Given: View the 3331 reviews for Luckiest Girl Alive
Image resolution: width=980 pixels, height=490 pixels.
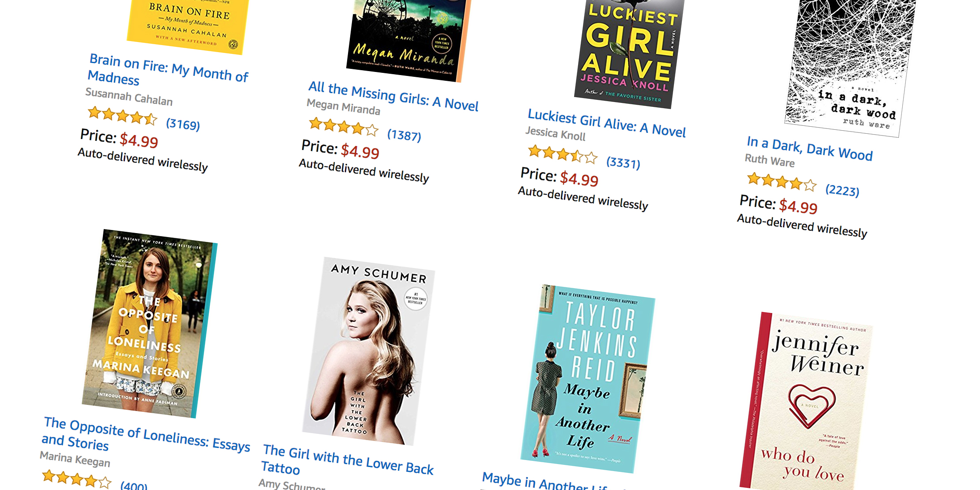Looking at the screenshot, I should click(x=623, y=162).
